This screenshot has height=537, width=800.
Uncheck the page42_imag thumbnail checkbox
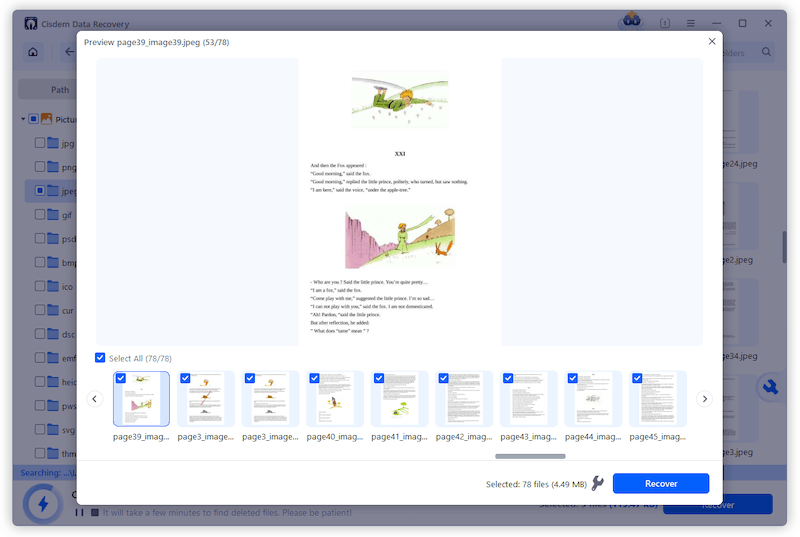click(x=443, y=378)
